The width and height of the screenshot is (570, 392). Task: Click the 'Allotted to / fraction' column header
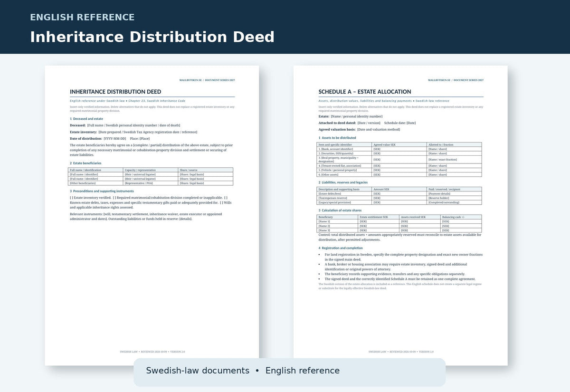click(x=454, y=144)
